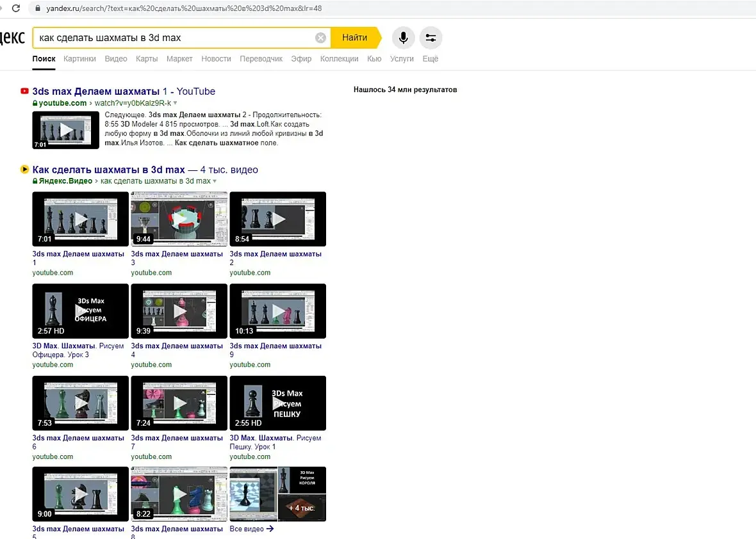Play the 10:13 video thumbnail
This screenshot has width=756, height=539.
tap(277, 311)
